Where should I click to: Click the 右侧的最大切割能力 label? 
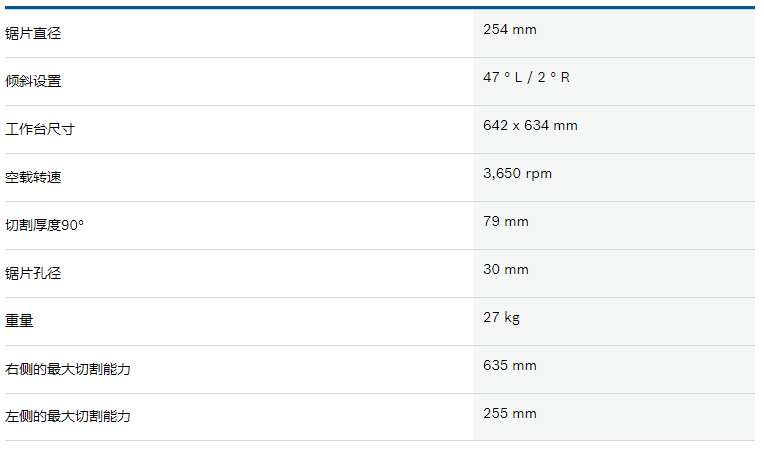(x=68, y=369)
